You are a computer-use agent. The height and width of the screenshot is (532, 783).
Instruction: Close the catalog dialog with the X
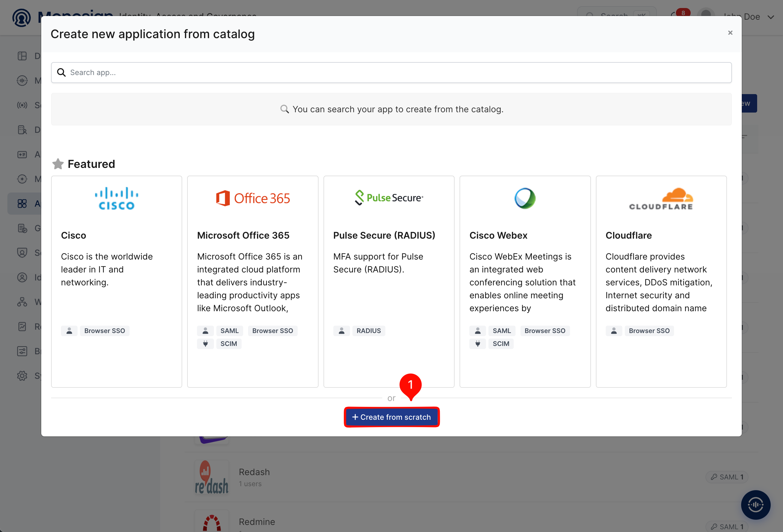point(730,33)
